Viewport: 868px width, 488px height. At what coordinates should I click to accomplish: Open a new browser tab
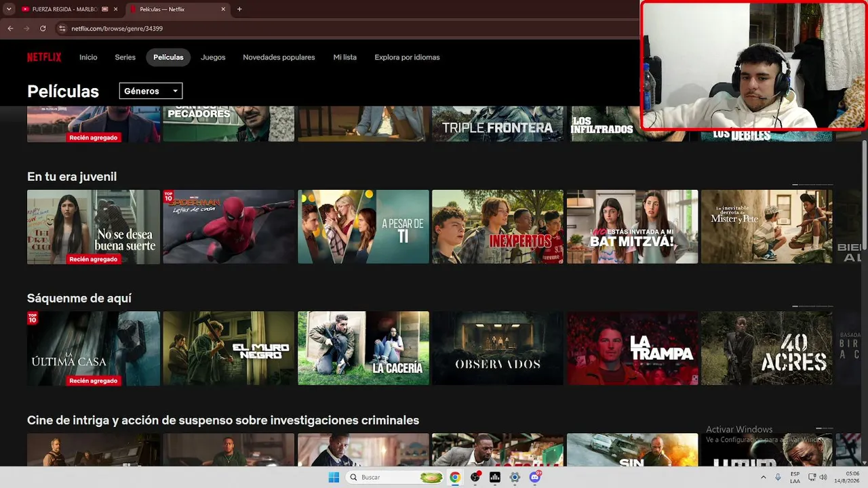click(x=239, y=9)
